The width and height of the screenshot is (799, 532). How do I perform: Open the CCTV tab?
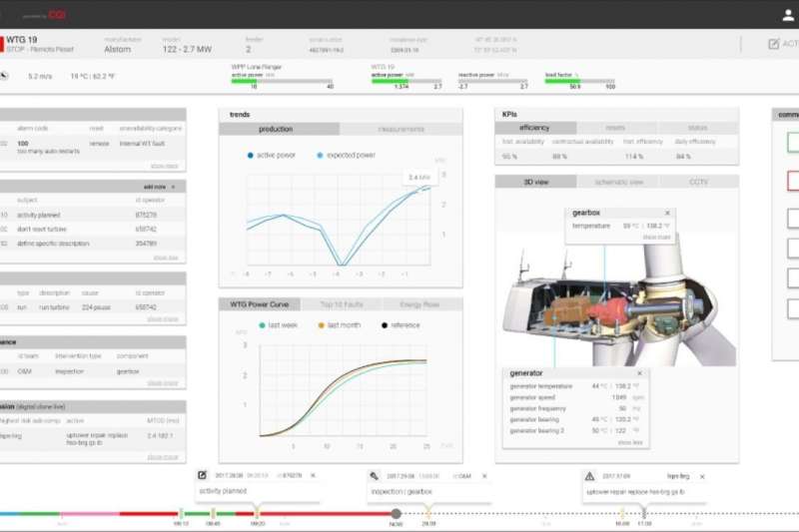698,182
